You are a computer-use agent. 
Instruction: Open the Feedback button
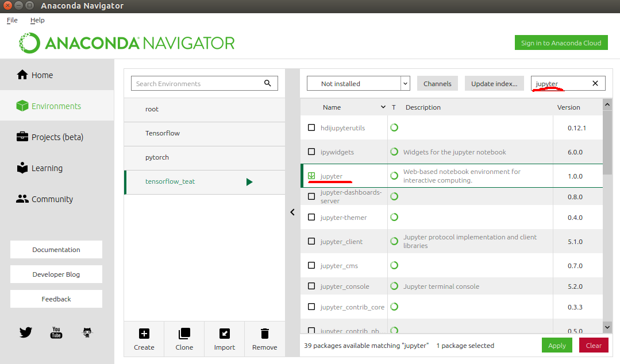[56, 299]
